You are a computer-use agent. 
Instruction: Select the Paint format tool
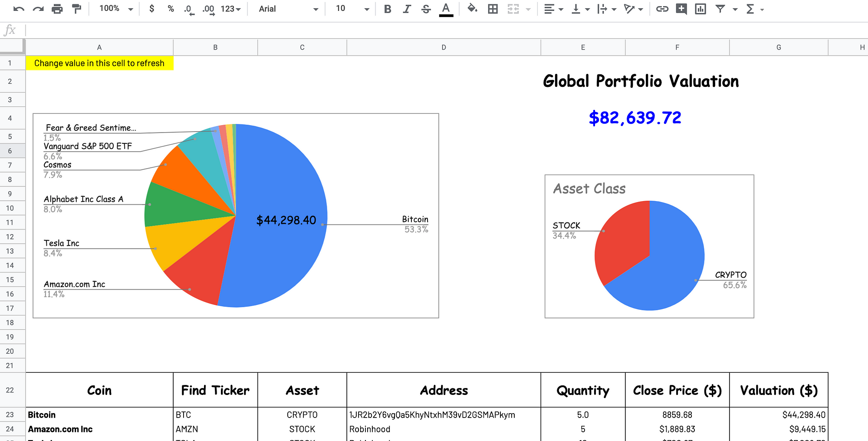point(77,9)
